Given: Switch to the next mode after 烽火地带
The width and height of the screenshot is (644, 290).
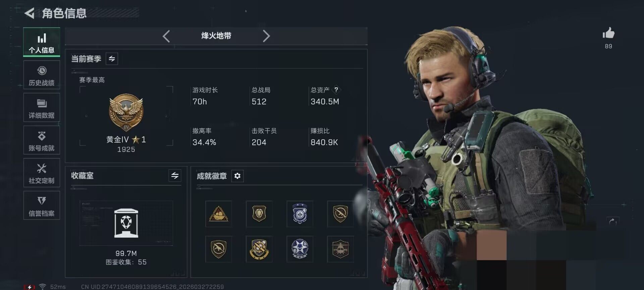Looking at the screenshot, I should pos(266,36).
